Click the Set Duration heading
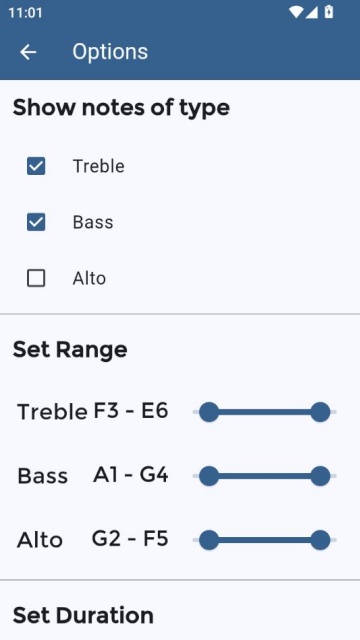 tap(83, 616)
